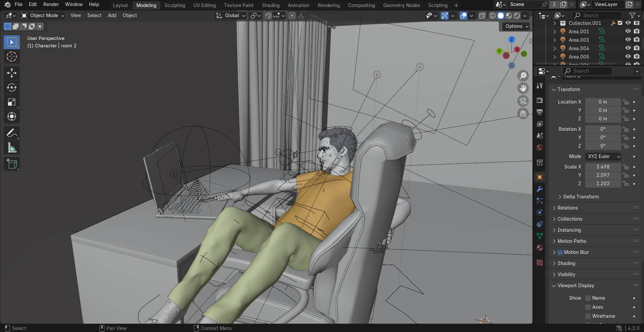The width and height of the screenshot is (644, 332).
Task: Select the Select Box tool
Action: pyautogui.click(x=12, y=42)
